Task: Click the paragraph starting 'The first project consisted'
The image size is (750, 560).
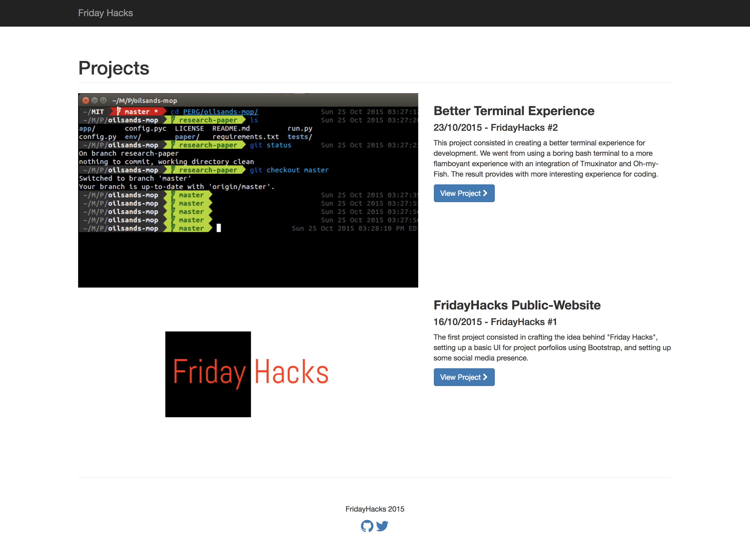Action: (x=552, y=347)
